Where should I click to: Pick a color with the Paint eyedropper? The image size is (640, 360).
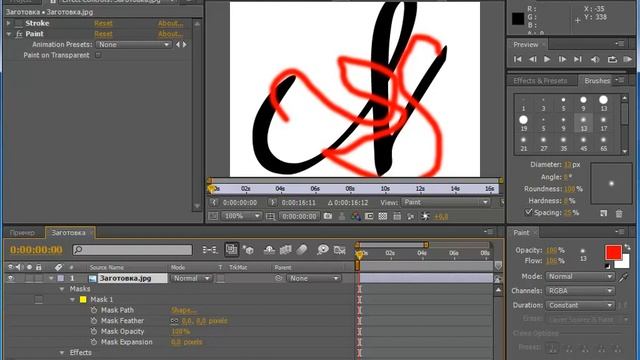click(x=623, y=277)
